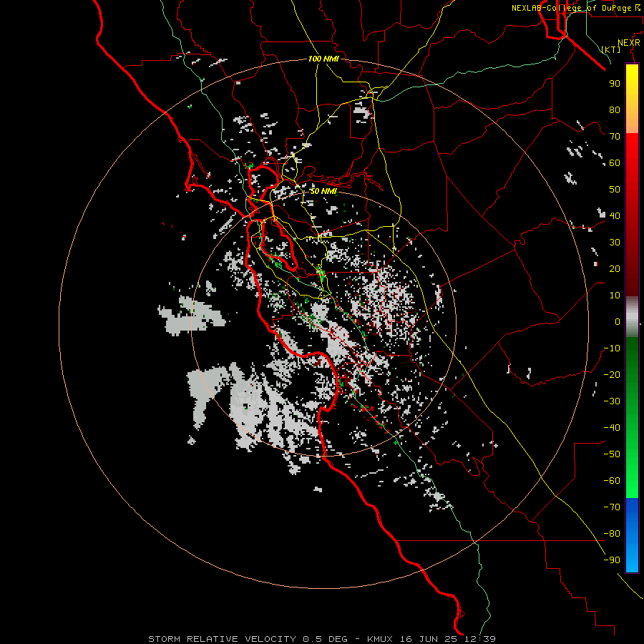Select the "30" value on the velocity scale
This screenshot has width=644, height=644.
(x=615, y=243)
